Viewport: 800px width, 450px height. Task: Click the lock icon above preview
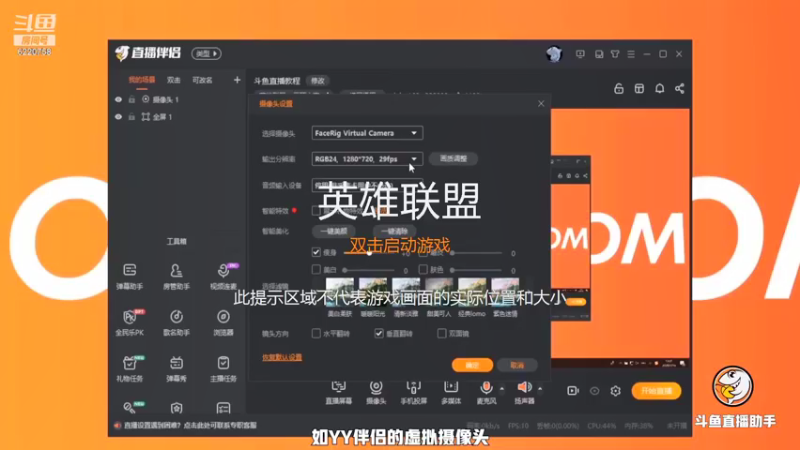point(618,88)
